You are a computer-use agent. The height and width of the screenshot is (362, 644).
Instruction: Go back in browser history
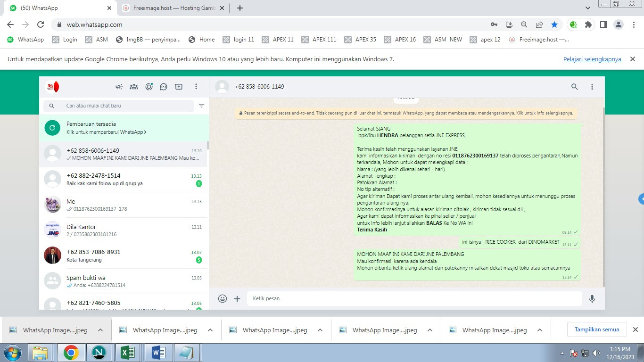(x=10, y=25)
